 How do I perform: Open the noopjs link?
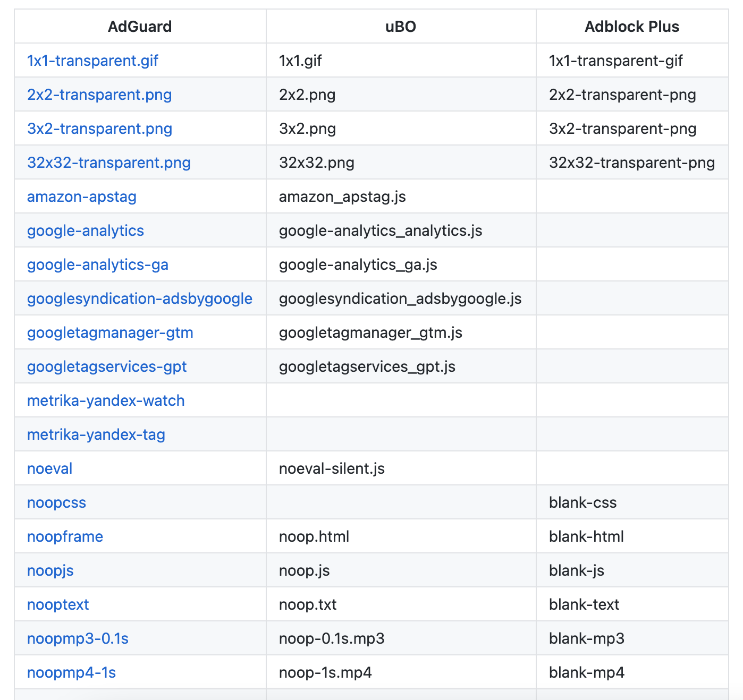tap(50, 570)
